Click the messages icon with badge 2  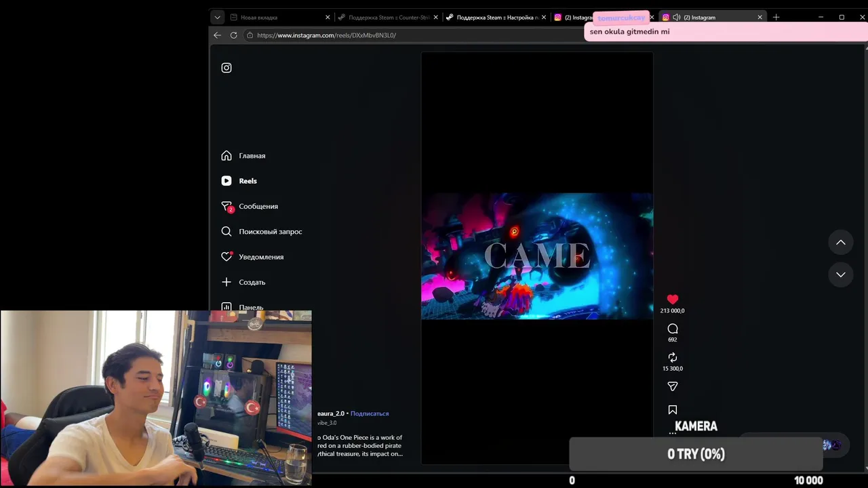(226, 206)
